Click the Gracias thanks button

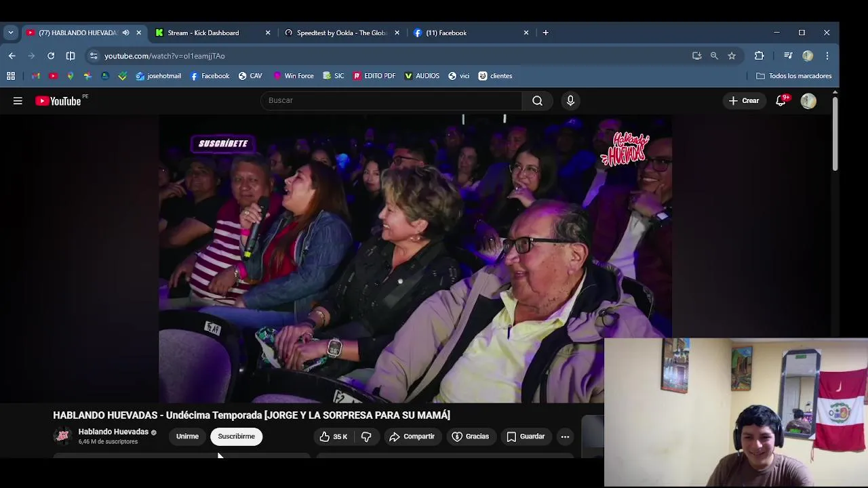point(470,436)
